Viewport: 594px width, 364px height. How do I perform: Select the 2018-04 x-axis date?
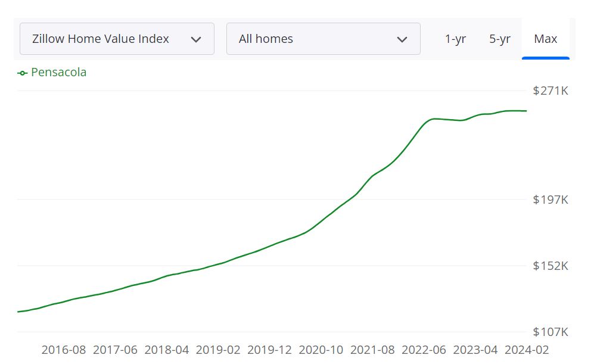[167, 350]
